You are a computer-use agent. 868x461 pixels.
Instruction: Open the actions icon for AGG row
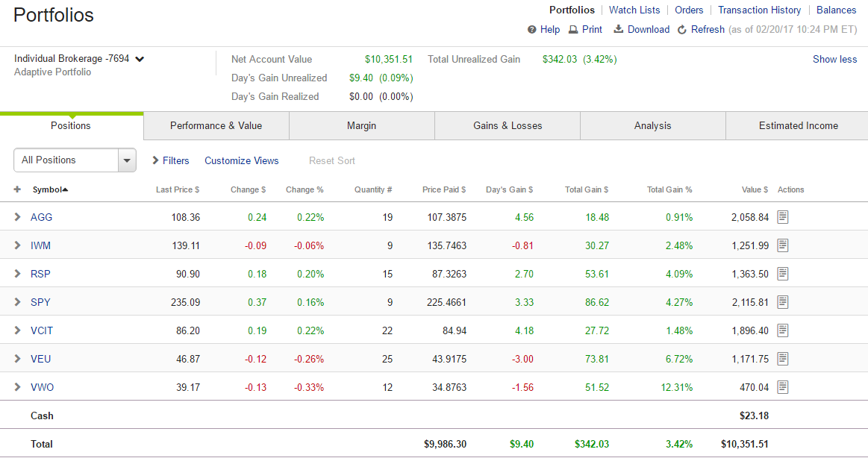pyautogui.click(x=782, y=217)
